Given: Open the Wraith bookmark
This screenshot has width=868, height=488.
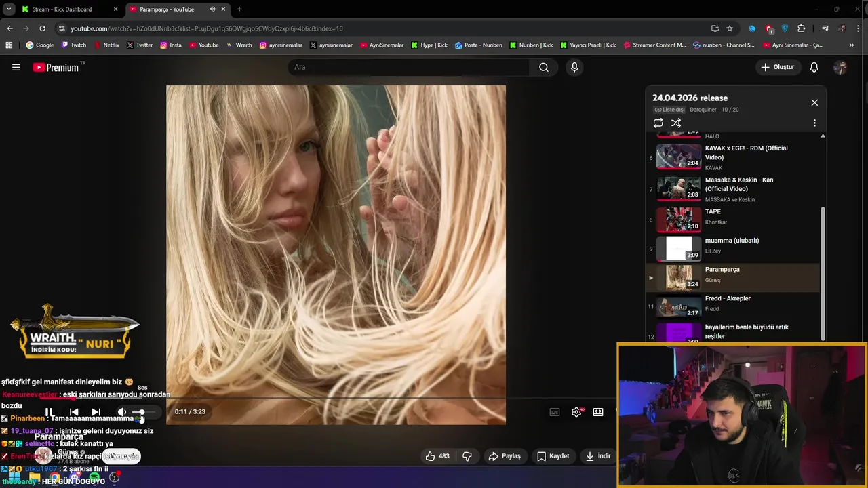Looking at the screenshot, I should (239, 45).
